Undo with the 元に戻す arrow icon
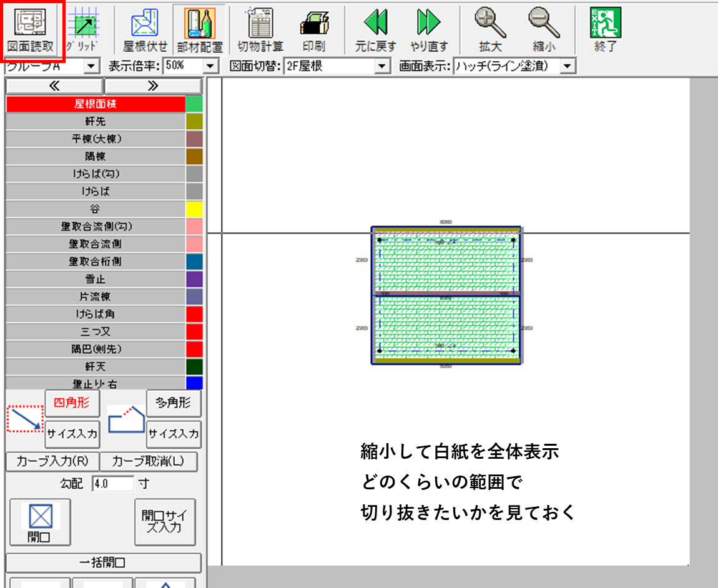Screen dimensions: 718x588 point(375,29)
